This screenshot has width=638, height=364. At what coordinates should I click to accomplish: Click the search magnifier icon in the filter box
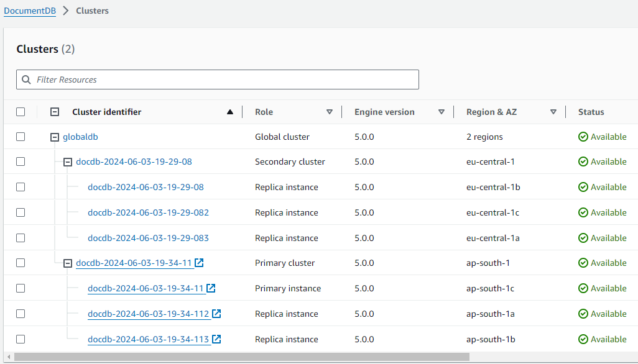(x=26, y=80)
